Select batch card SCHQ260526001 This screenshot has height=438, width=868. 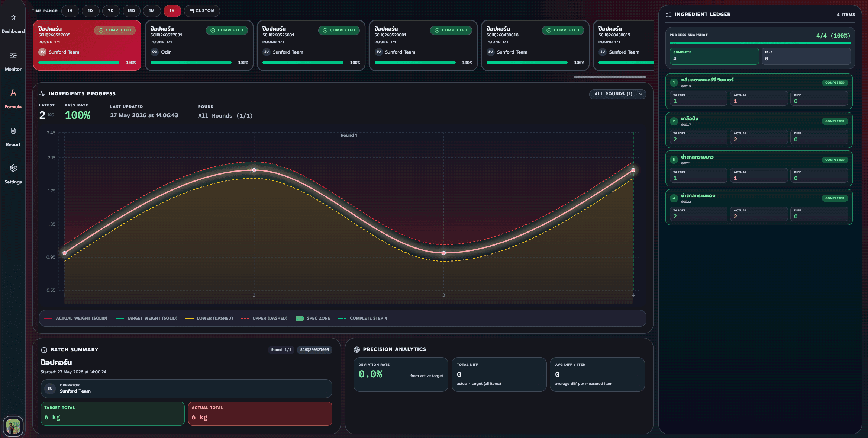point(311,45)
